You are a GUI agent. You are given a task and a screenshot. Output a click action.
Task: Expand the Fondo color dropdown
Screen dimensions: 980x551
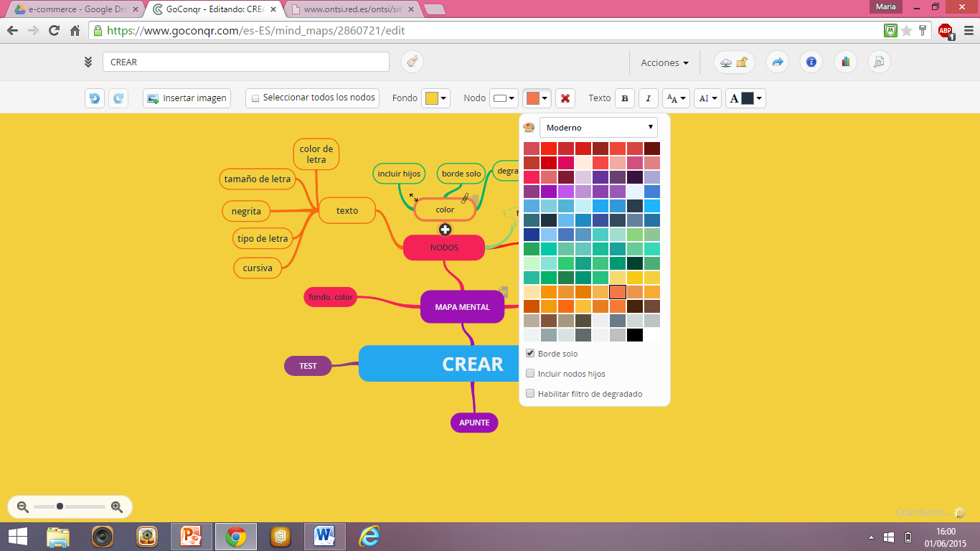coord(435,98)
